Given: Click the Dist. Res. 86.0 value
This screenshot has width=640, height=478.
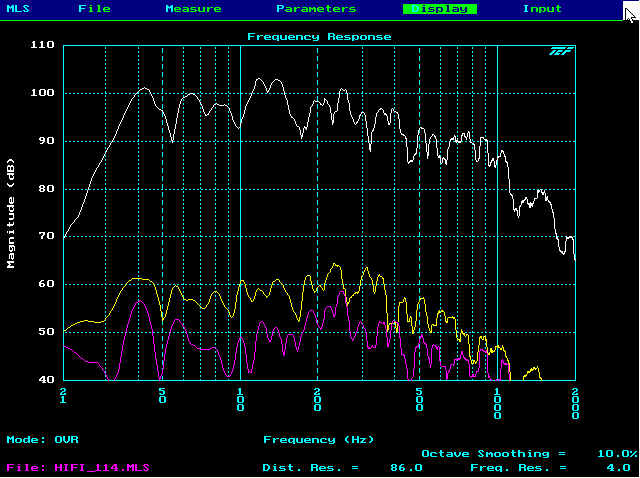Looking at the screenshot, I should 406,467.
